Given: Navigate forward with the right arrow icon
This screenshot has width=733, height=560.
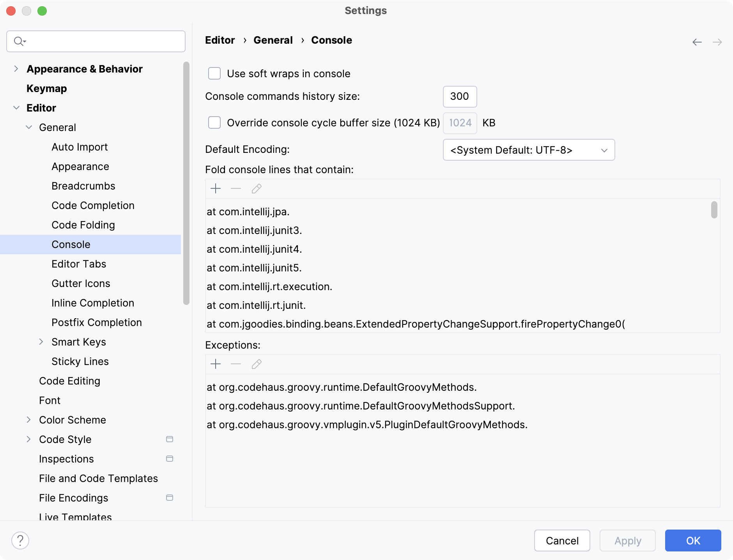Looking at the screenshot, I should pos(718,42).
